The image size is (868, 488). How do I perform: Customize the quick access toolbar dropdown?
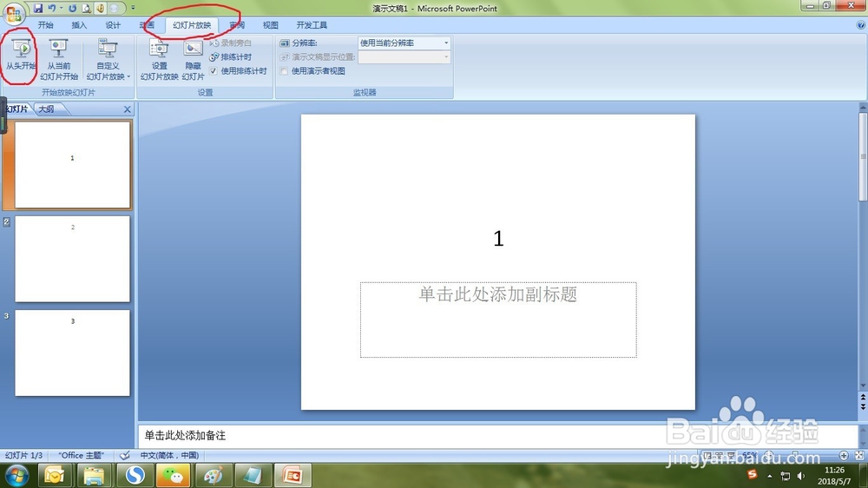tap(133, 9)
